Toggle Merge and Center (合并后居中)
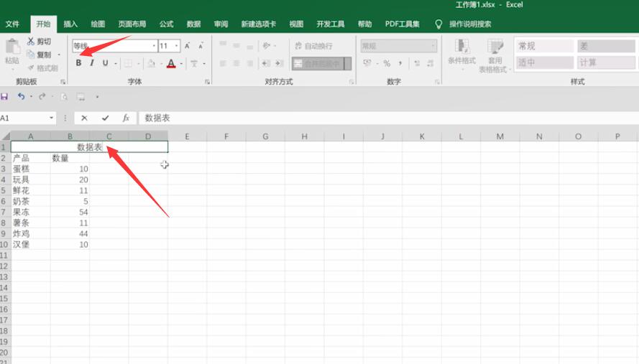Screen dimensions: 639x364 318,63
